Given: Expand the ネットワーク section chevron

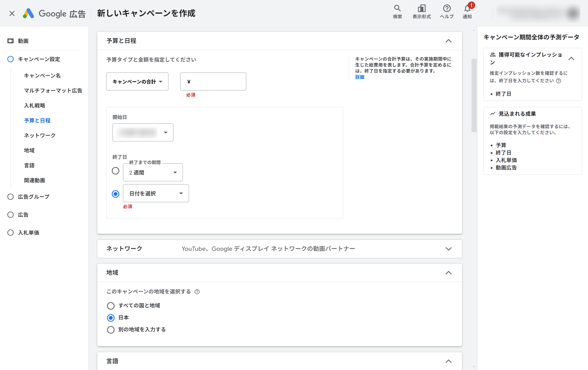Looking at the screenshot, I should [x=449, y=249].
